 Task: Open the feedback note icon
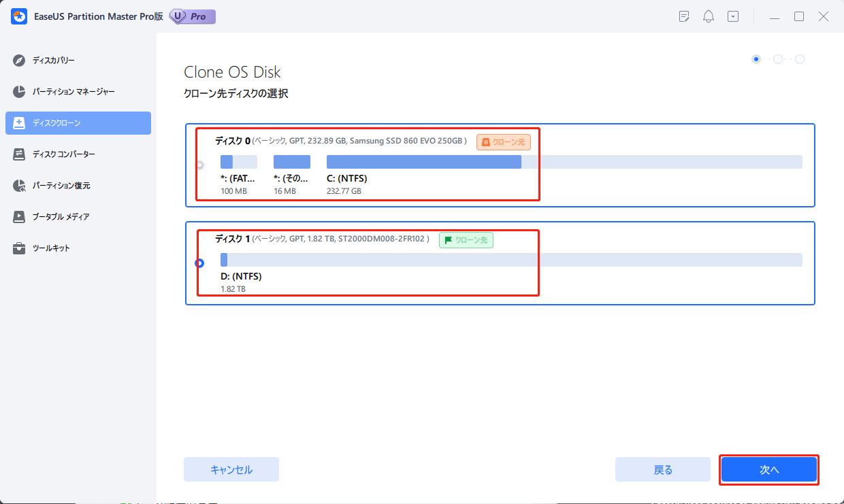point(683,16)
